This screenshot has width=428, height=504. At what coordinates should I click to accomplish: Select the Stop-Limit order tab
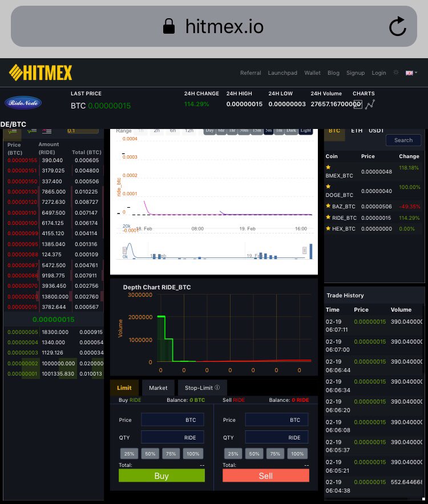coord(202,388)
